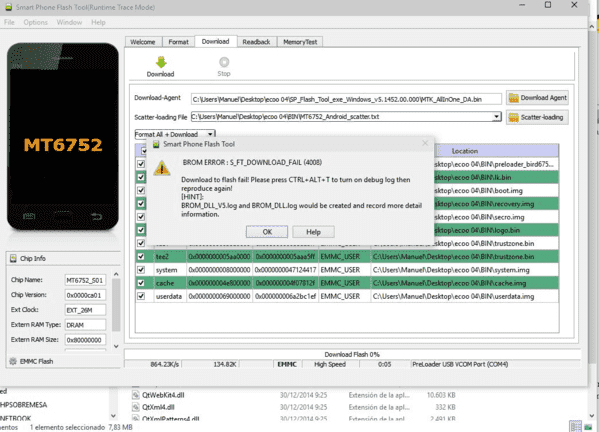Viewport: 599px width, 432px height.
Task: Click the app icon in main title bar
Action: 8,7
